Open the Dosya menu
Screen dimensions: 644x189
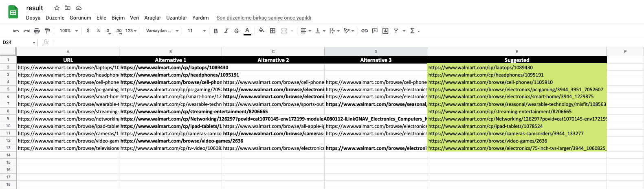tap(33, 18)
